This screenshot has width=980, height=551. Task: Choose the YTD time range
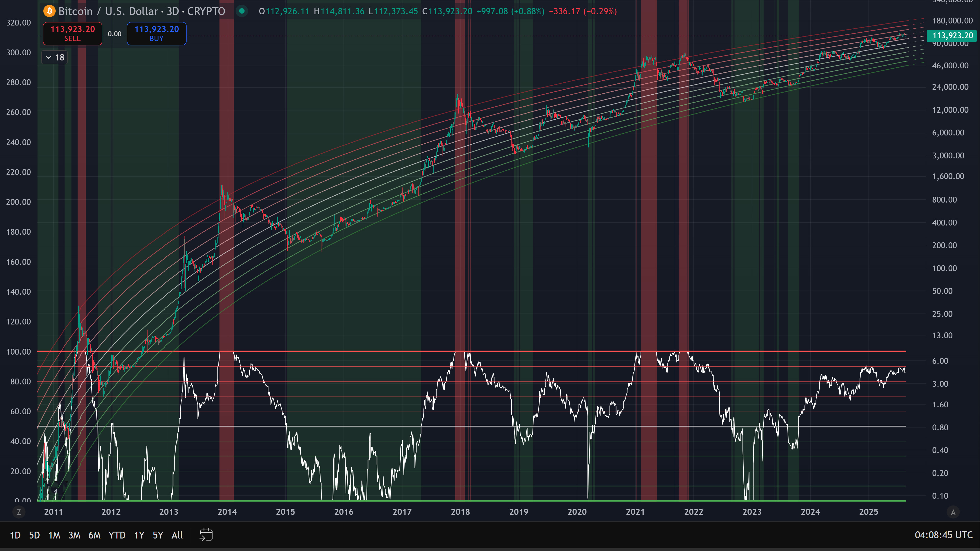coord(117,535)
